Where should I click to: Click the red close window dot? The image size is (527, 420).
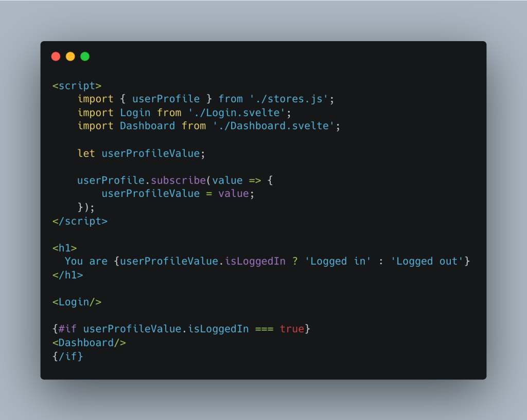pos(56,57)
